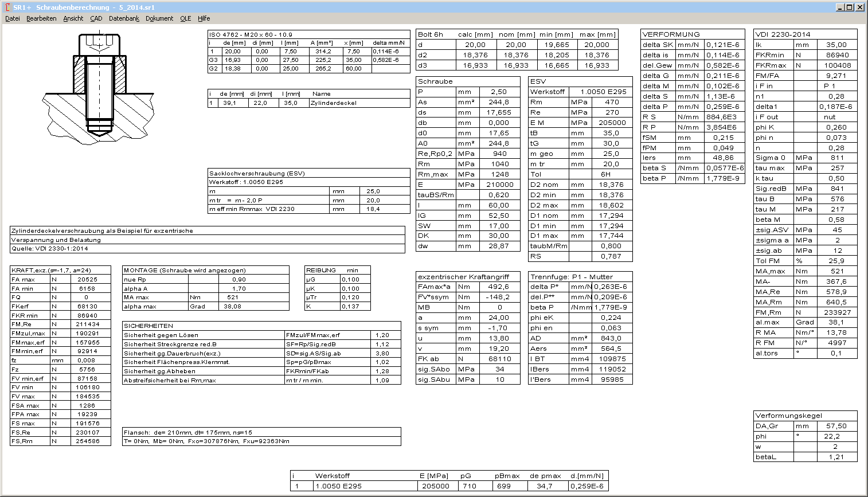Open the Bearbeiten menu
868x497 pixels.
tap(41, 18)
